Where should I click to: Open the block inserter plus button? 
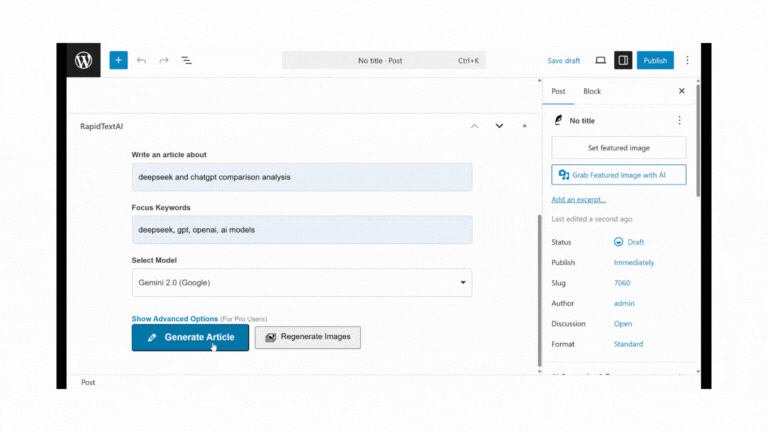pos(118,61)
